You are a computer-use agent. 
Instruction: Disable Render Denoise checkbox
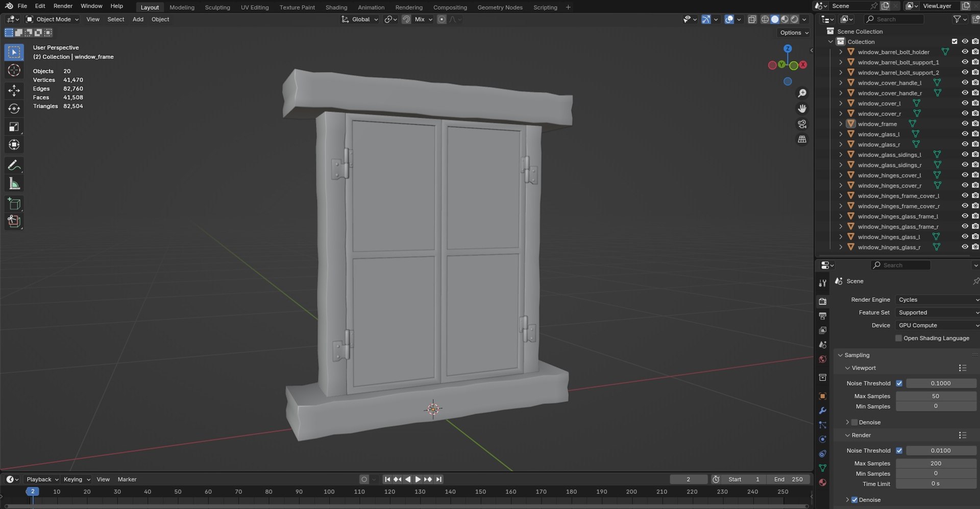point(854,500)
